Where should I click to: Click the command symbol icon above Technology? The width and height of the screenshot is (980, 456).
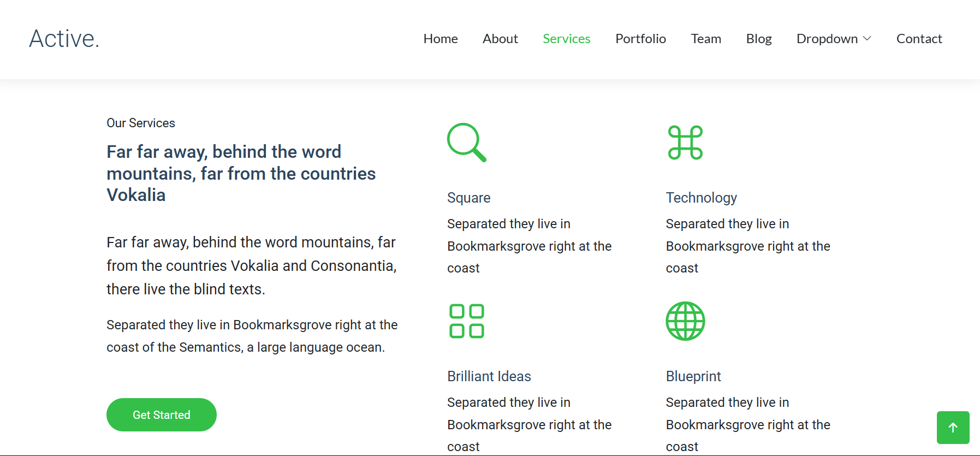(x=685, y=143)
